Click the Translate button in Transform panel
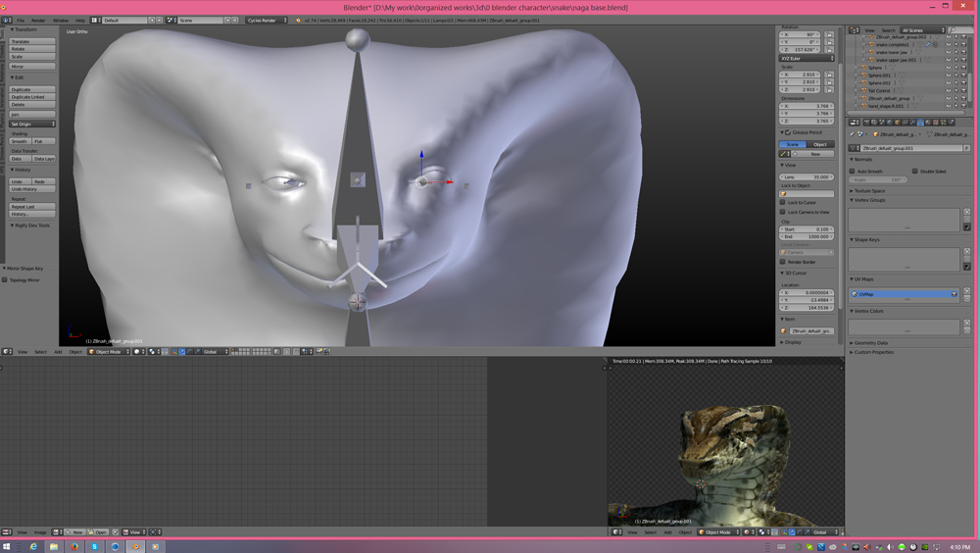The height and width of the screenshot is (553, 980). 31,41
